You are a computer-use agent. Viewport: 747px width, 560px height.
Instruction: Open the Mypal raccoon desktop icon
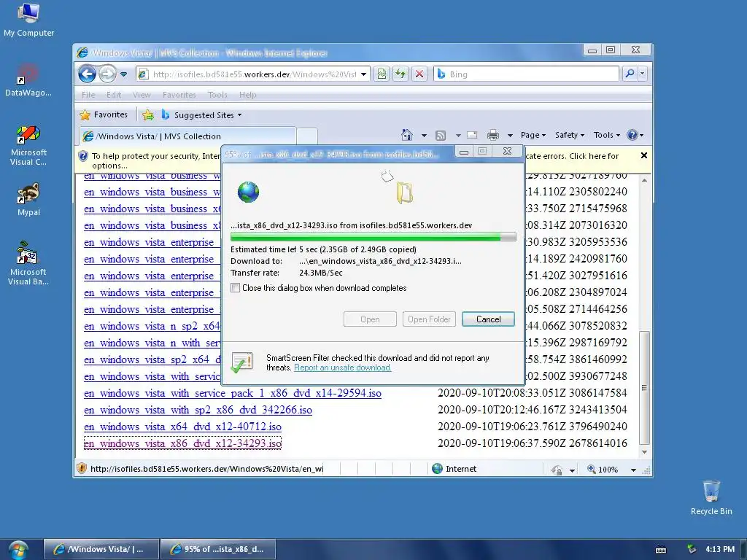click(x=28, y=200)
